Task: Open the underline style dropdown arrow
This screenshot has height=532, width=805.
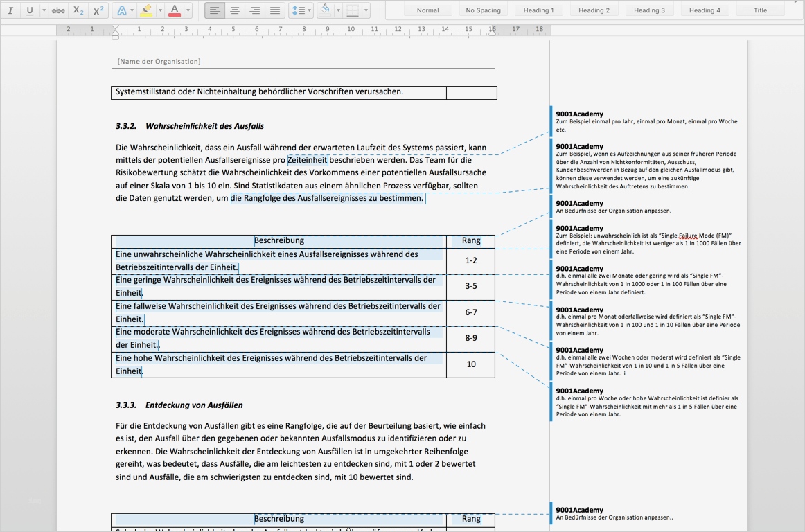Action: (44, 10)
